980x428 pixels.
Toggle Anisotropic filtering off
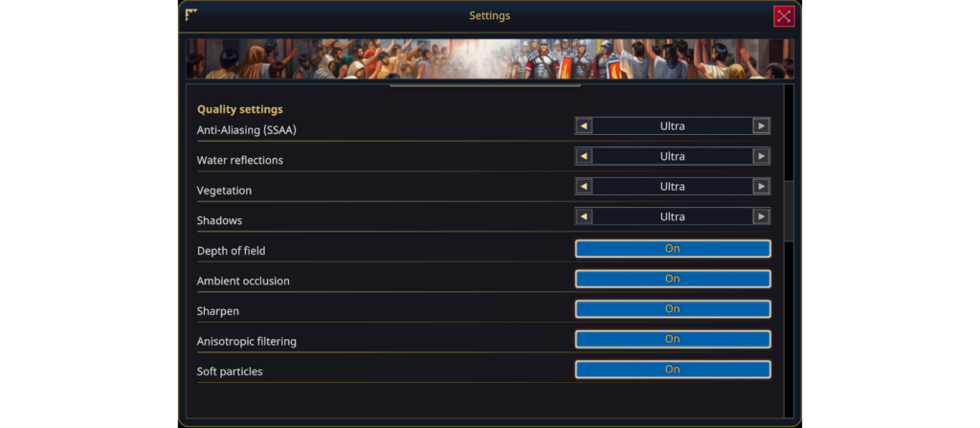(672, 339)
